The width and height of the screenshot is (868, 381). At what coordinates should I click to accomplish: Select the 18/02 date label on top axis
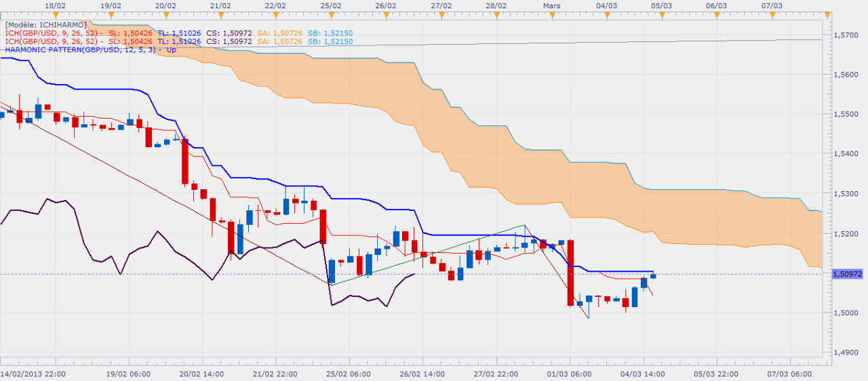(55, 5)
